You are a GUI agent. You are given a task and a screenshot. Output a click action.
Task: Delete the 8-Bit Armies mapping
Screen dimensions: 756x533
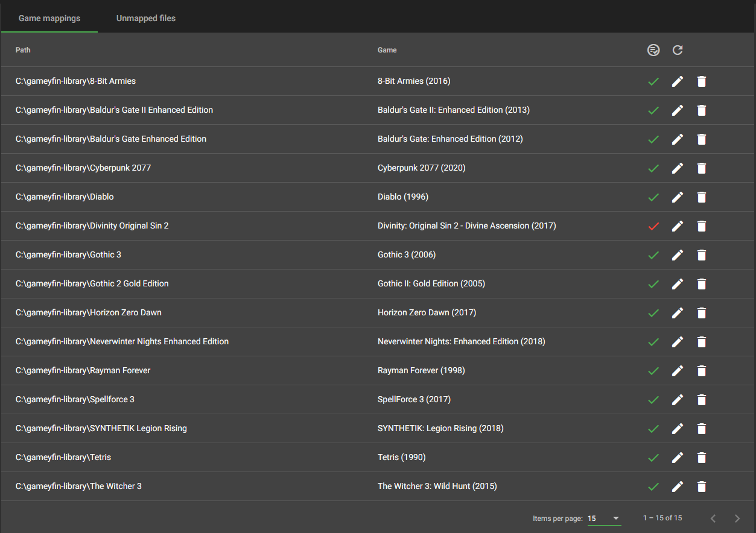(701, 81)
